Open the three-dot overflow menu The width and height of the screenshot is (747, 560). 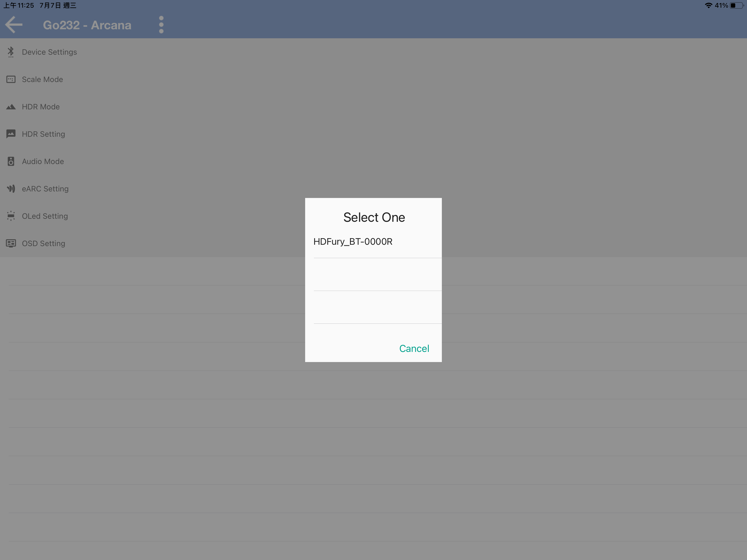coord(161,25)
